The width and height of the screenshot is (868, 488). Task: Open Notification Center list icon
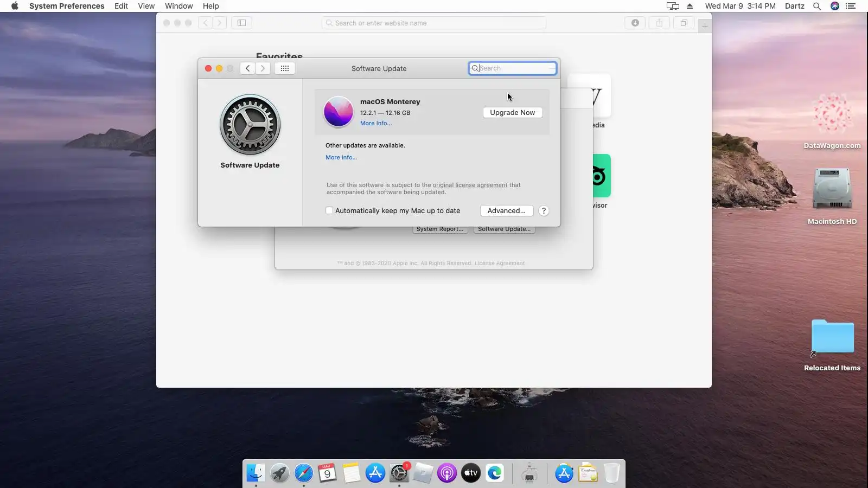pyautogui.click(x=851, y=6)
